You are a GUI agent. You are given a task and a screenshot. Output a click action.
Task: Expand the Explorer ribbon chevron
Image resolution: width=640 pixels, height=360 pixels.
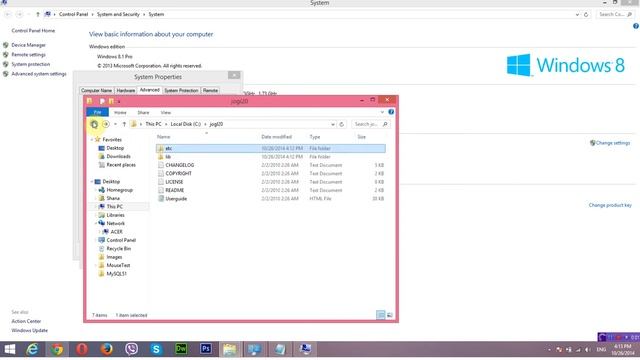pyautogui.click(x=382, y=112)
